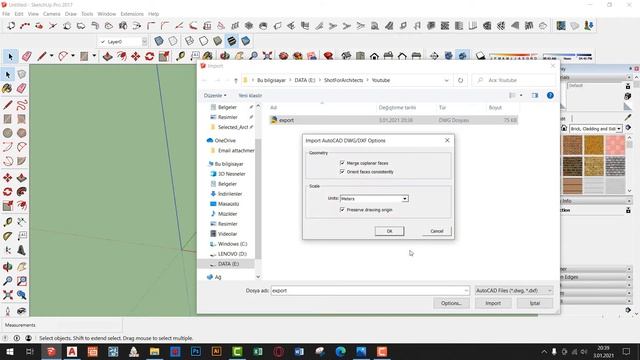
Task: Toggle Preserve drawing origin checkbox
Action: (342, 210)
